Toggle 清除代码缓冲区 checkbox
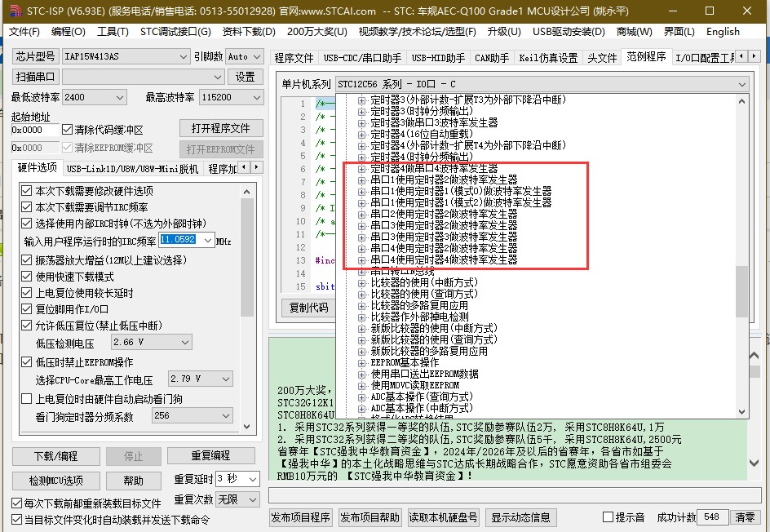Image resolution: width=770 pixels, height=532 pixels. [x=67, y=131]
